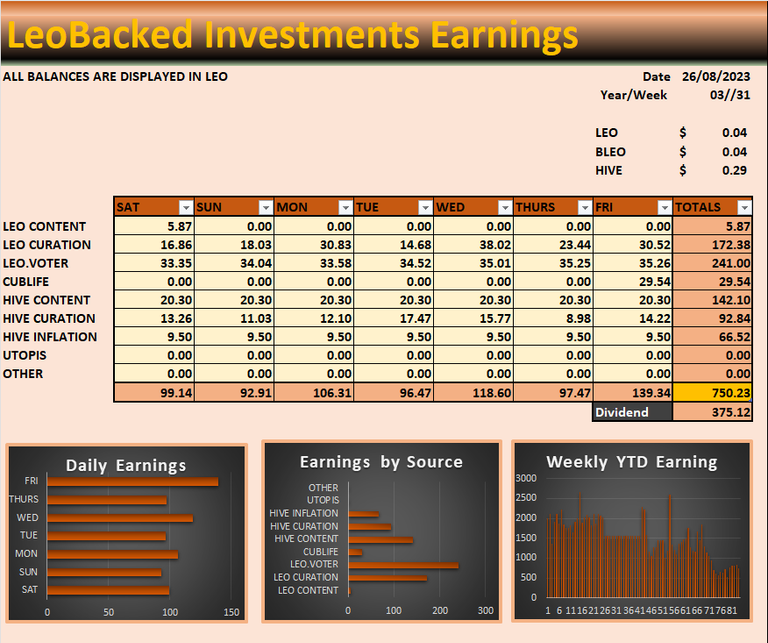This screenshot has height=643, width=768.
Task: Click the Year/Week value 03//31
Action: tap(730, 95)
